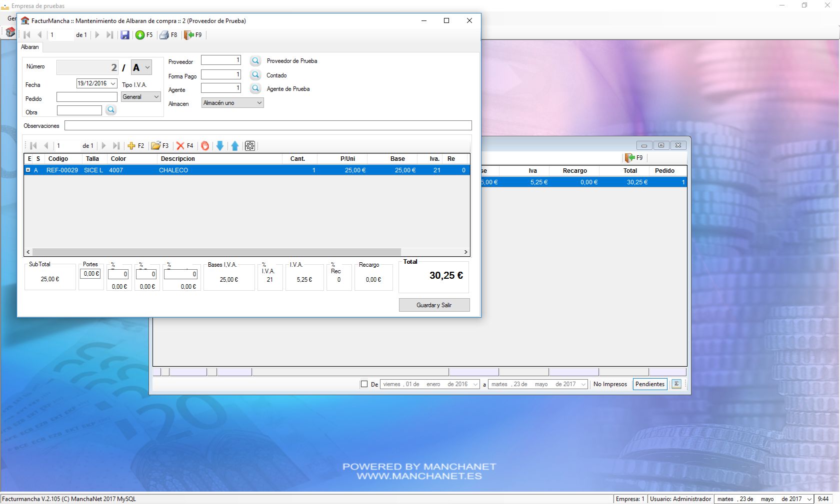
Task: Click into the Observaciones text field
Action: click(x=268, y=125)
